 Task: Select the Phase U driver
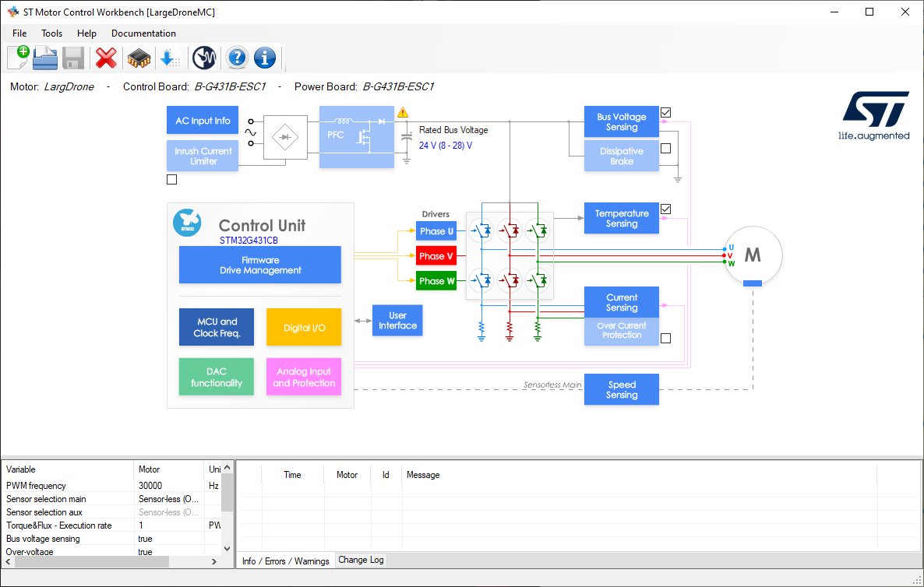[x=436, y=230]
